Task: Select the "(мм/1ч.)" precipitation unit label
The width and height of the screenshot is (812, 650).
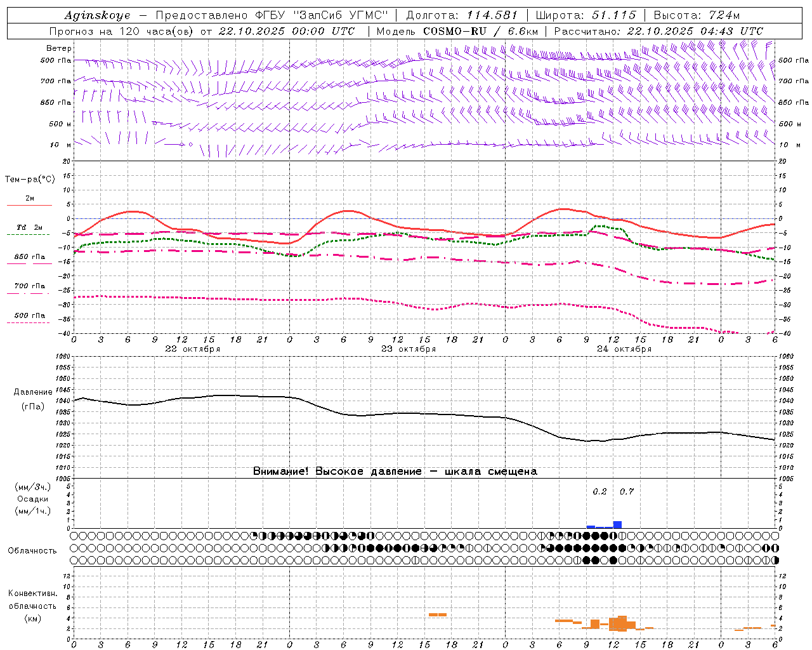Action: 33,511
